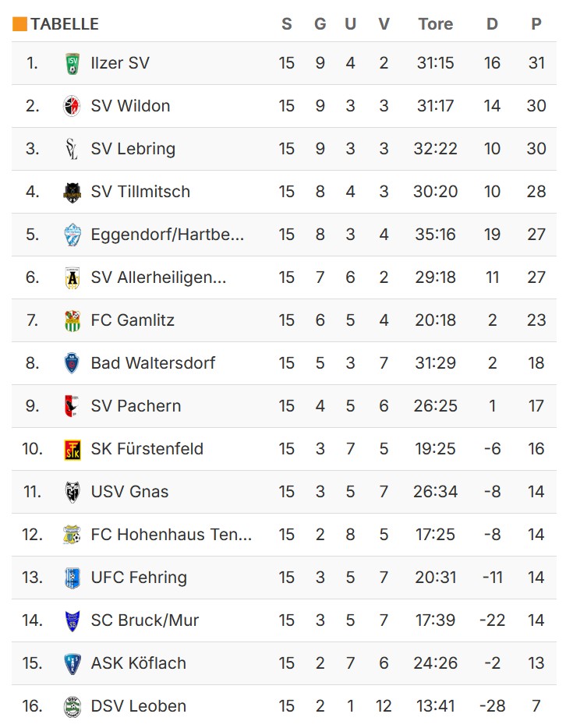Image resolution: width=566 pixels, height=728 pixels.
Task: Click the orange square next to TABELLE
Action: click(x=19, y=24)
